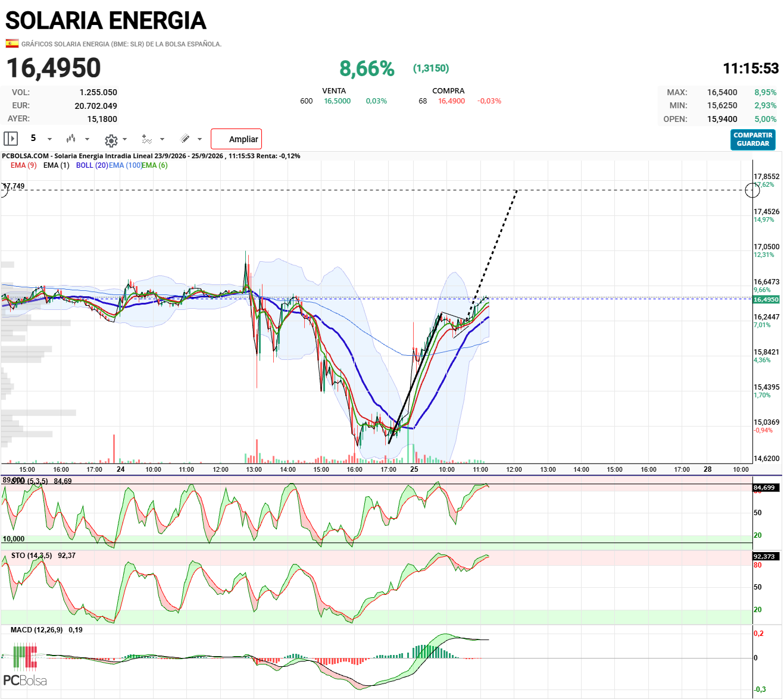The width and height of the screenshot is (784, 699).
Task: Select interval value 5
Action: point(33,138)
